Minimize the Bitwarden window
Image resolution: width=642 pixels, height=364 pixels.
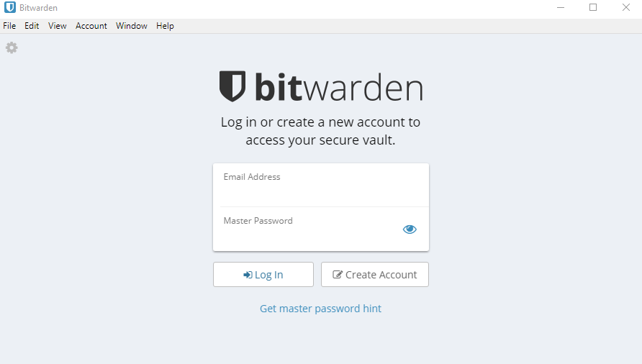(561, 7)
